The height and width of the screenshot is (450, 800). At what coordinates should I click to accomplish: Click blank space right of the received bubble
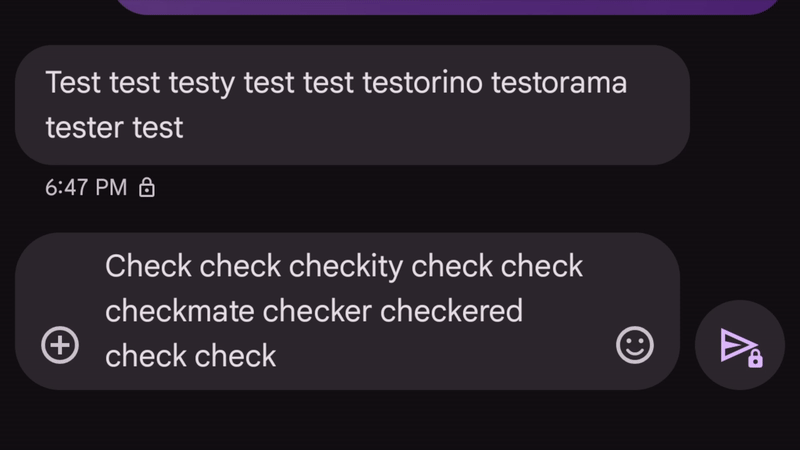click(745, 104)
